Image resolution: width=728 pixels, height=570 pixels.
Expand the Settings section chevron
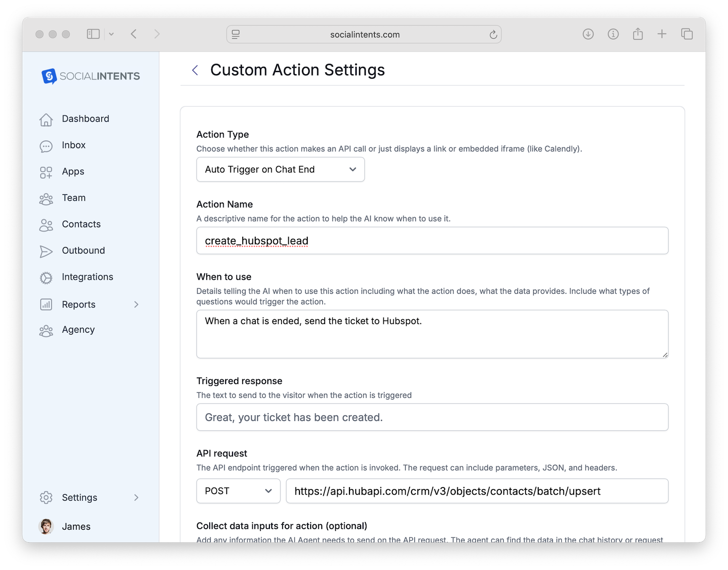coord(136,498)
